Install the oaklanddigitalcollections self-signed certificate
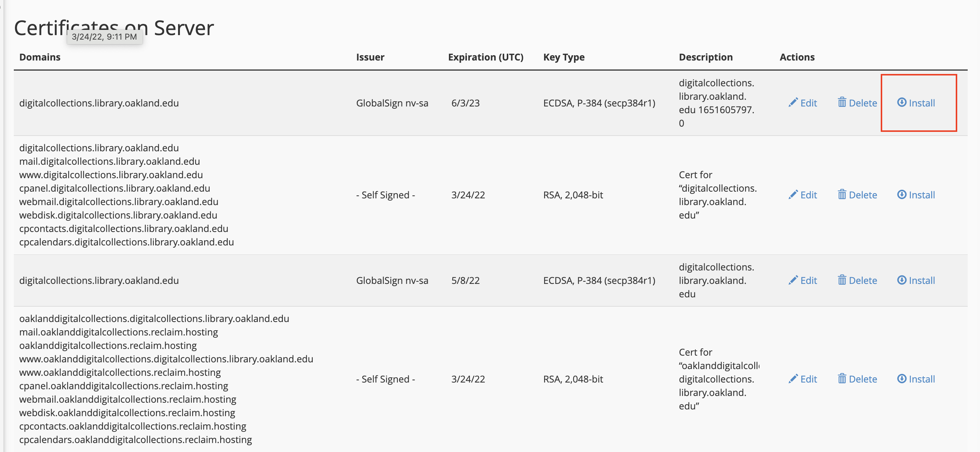The width and height of the screenshot is (980, 452). point(916,379)
